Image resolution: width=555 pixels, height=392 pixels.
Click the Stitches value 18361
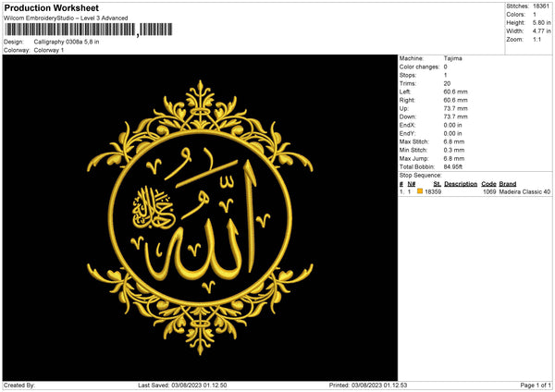coord(541,6)
